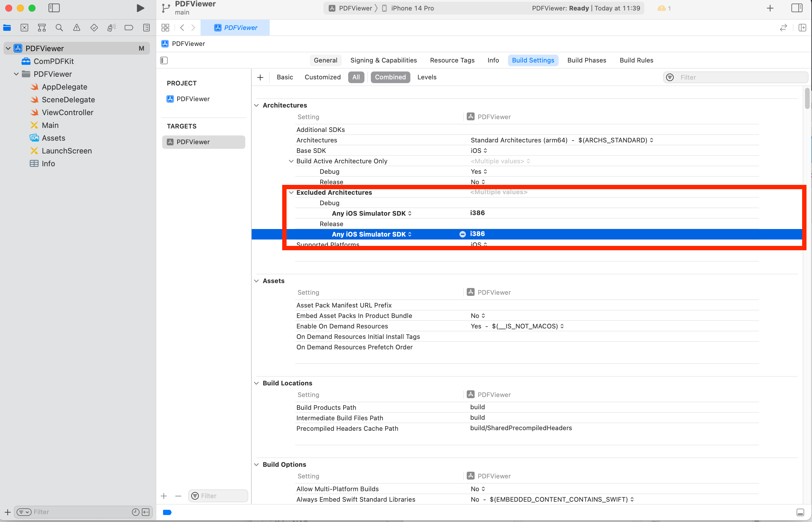This screenshot has width=812, height=522.
Task: Open the Symbol navigator
Action: tap(42, 28)
